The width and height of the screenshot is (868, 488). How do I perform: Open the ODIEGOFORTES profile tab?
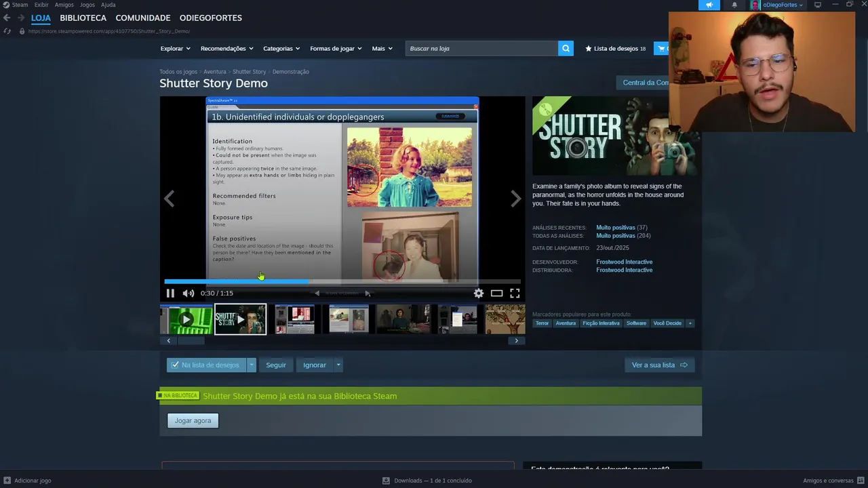(x=211, y=18)
